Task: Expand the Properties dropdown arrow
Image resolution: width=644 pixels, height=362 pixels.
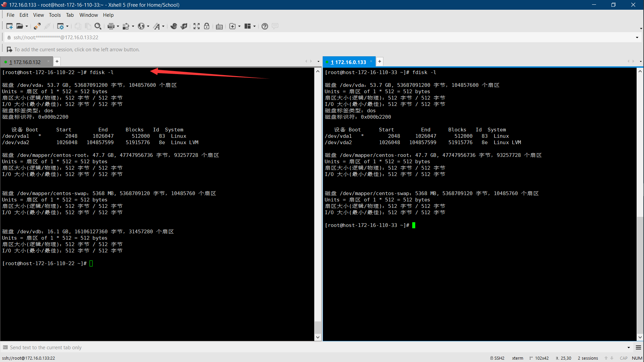Action: tap(67, 26)
